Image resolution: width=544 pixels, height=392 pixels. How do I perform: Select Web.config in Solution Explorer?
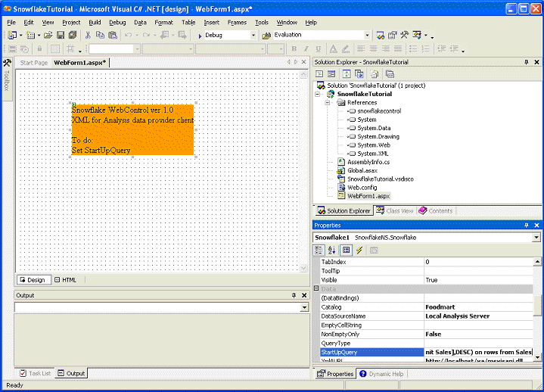(362, 188)
